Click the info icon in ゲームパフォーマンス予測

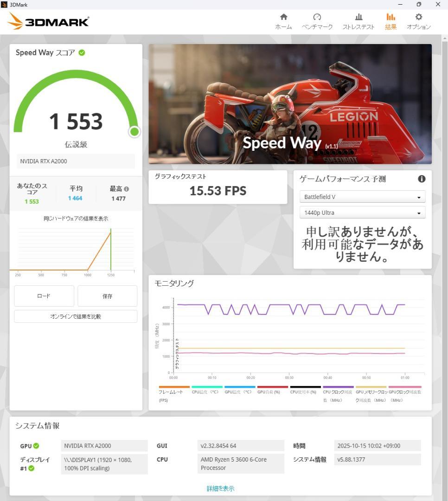[422, 179]
